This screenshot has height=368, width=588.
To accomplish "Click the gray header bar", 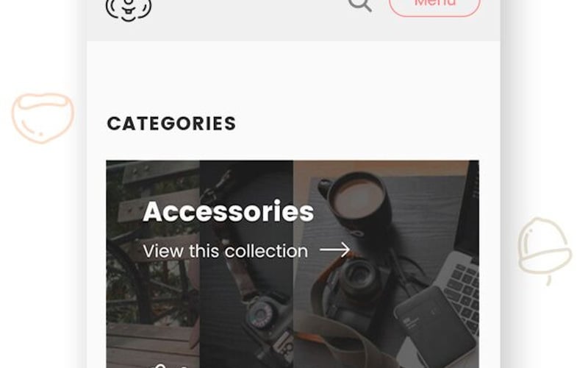I will point(293,21).
